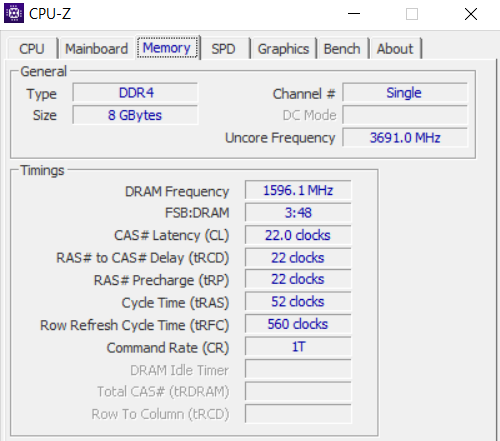Click the FSB:DRAM label

[197, 213]
